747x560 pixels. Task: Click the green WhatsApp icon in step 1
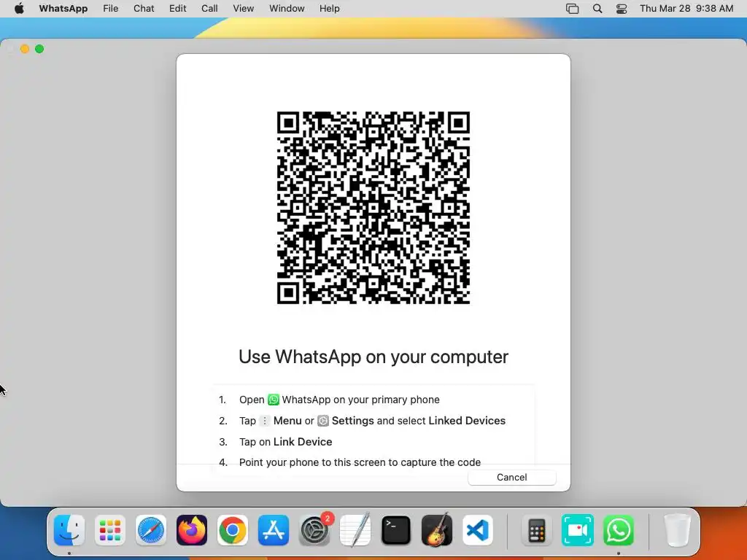pyautogui.click(x=274, y=400)
